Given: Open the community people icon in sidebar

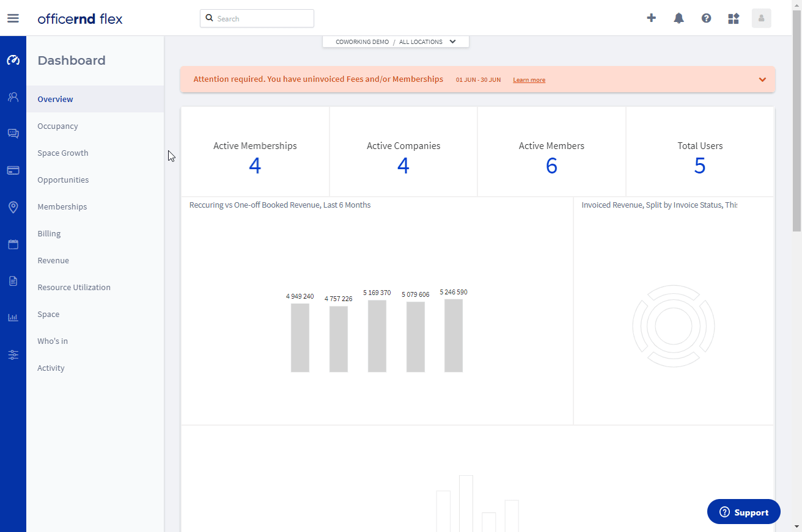Looking at the screenshot, I should 13,97.
